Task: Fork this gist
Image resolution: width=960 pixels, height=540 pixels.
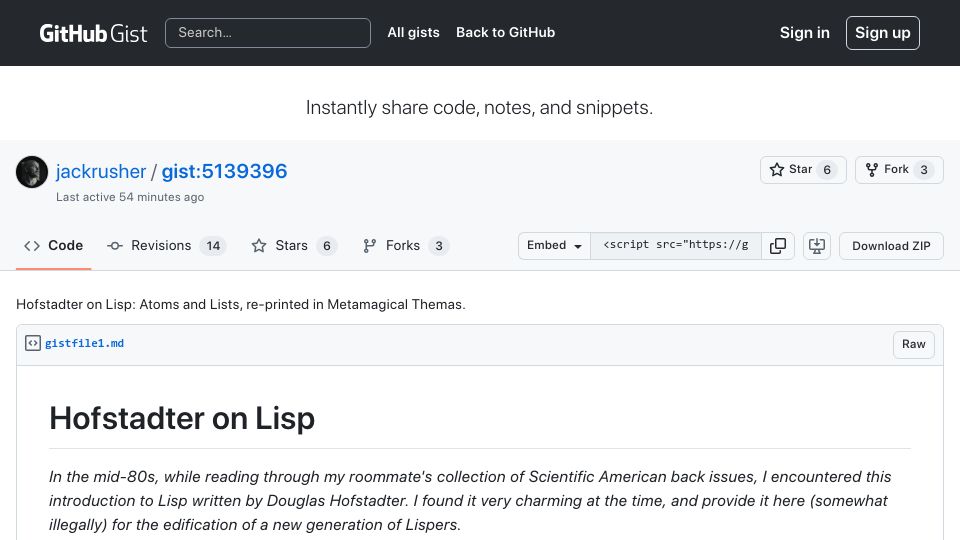Action: click(899, 170)
